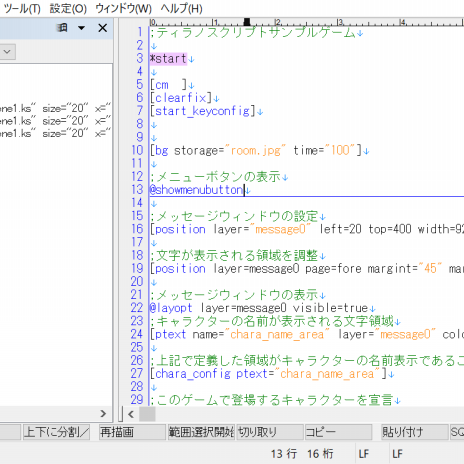This screenshot has width=464, height=464.
Task: Click the pin icon in side panel header
Action: (62, 28)
